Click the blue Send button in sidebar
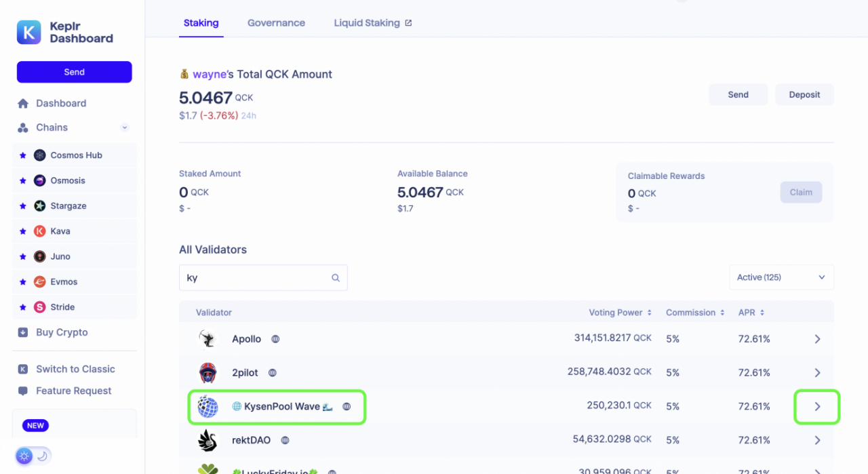 (x=75, y=72)
